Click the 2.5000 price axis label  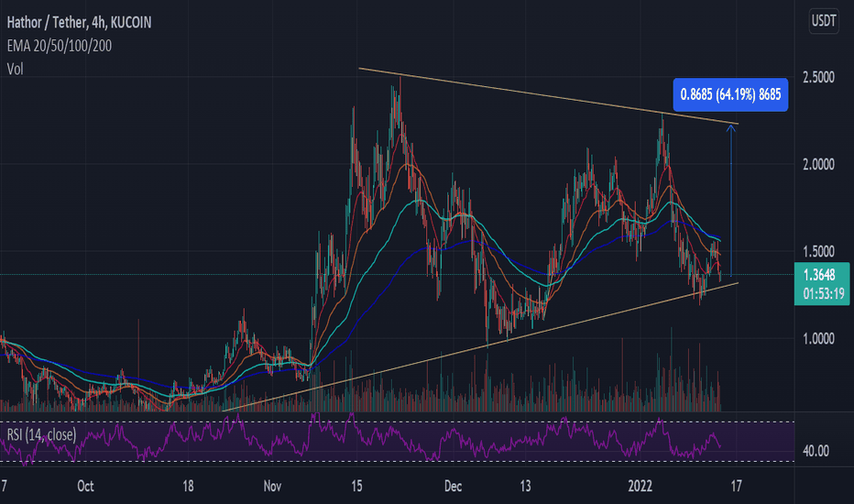(818, 77)
